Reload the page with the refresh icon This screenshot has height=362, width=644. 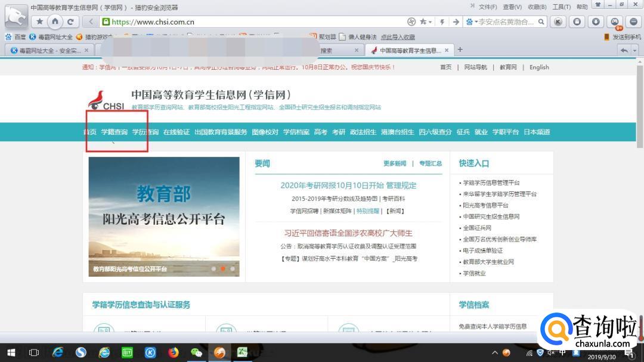click(70, 22)
